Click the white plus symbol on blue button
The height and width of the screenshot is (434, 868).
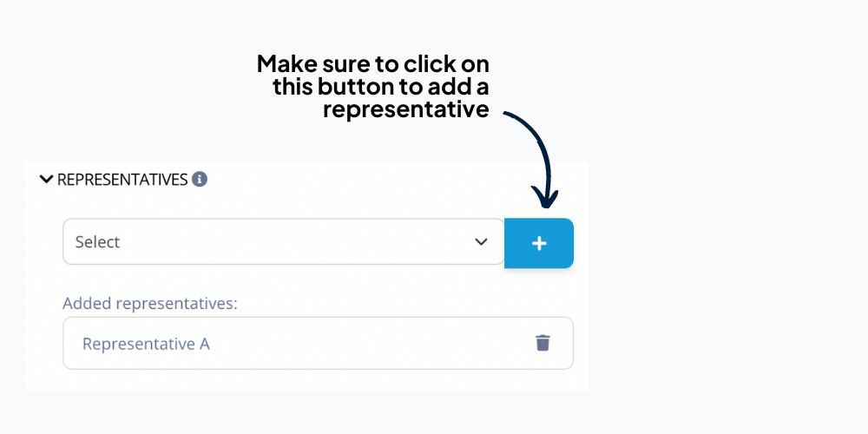coord(539,244)
